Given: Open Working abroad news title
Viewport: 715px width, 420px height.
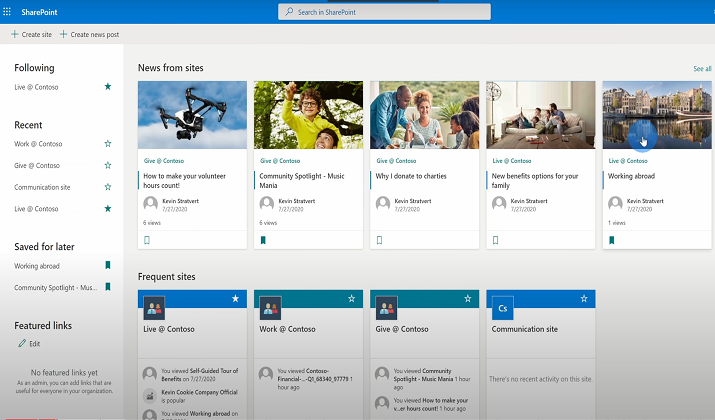Looking at the screenshot, I should click(631, 176).
